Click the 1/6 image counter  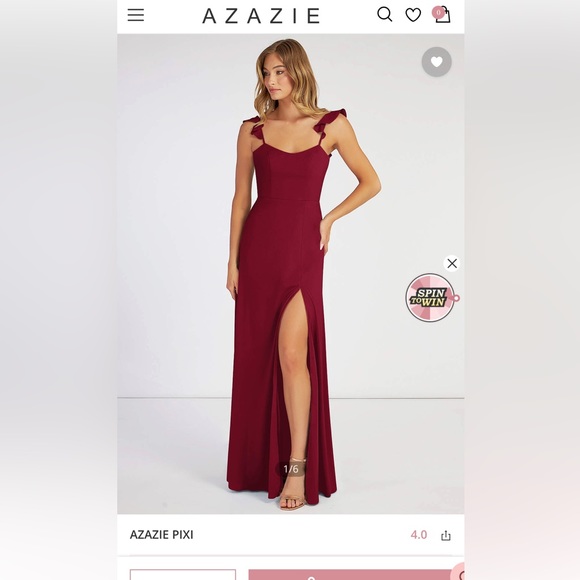(291, 469)
